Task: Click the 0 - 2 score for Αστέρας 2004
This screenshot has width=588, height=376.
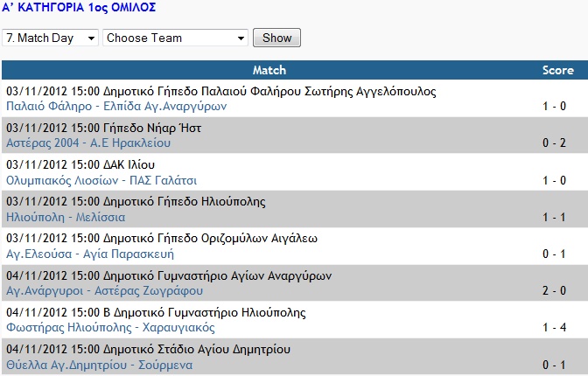Action: (x=554, y=143)
